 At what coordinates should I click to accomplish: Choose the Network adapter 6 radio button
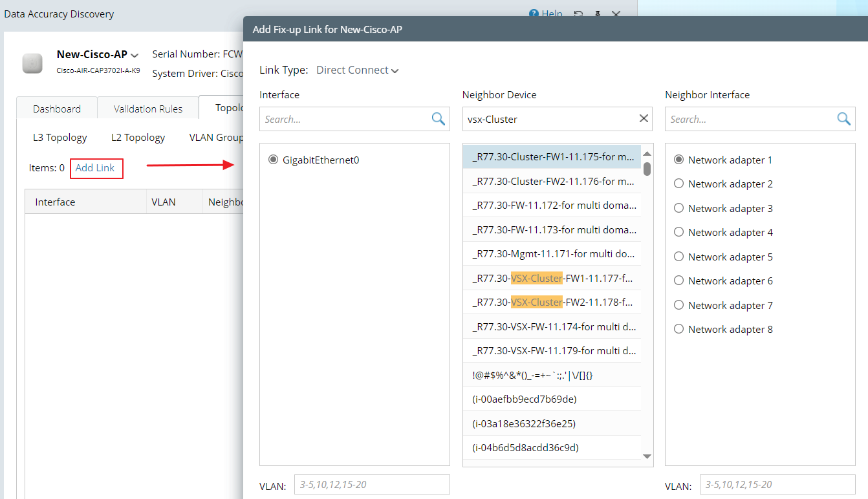tap(678, 281)
